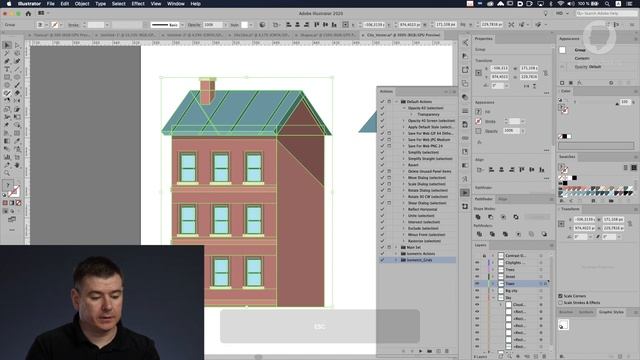640x360 pixels.
Task: Select the Paintbrush tool
Action: (17, 85)
